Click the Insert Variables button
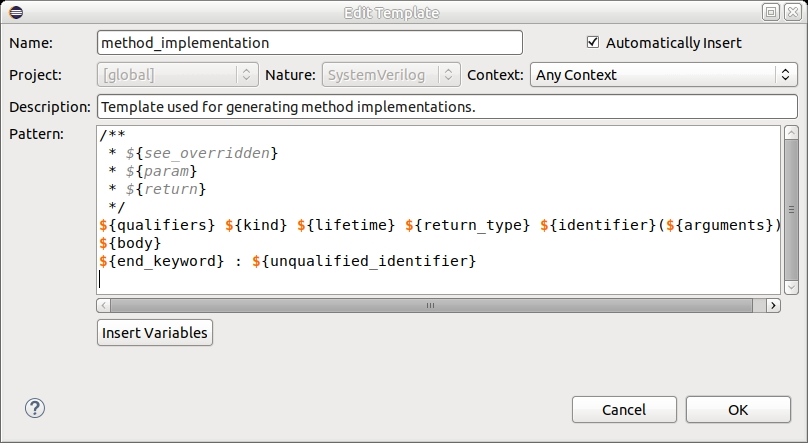 [155, 333]
